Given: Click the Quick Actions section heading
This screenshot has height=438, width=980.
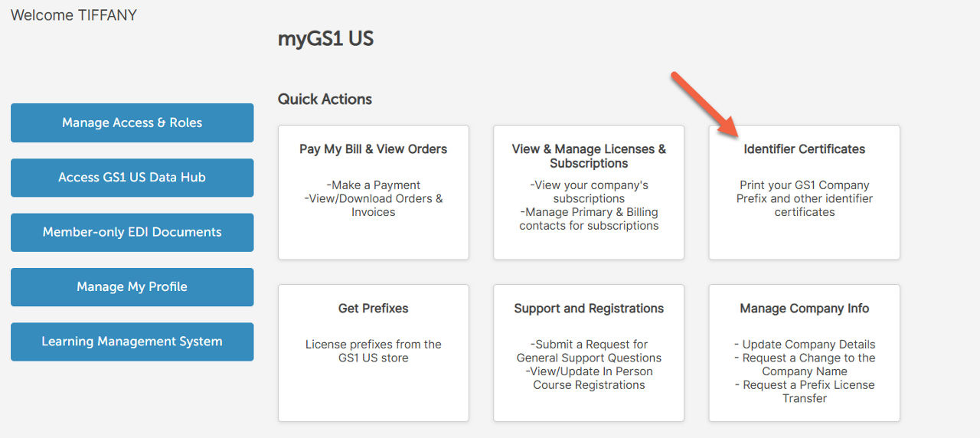Looking at the screenshot, I should [x=325, y=100].
